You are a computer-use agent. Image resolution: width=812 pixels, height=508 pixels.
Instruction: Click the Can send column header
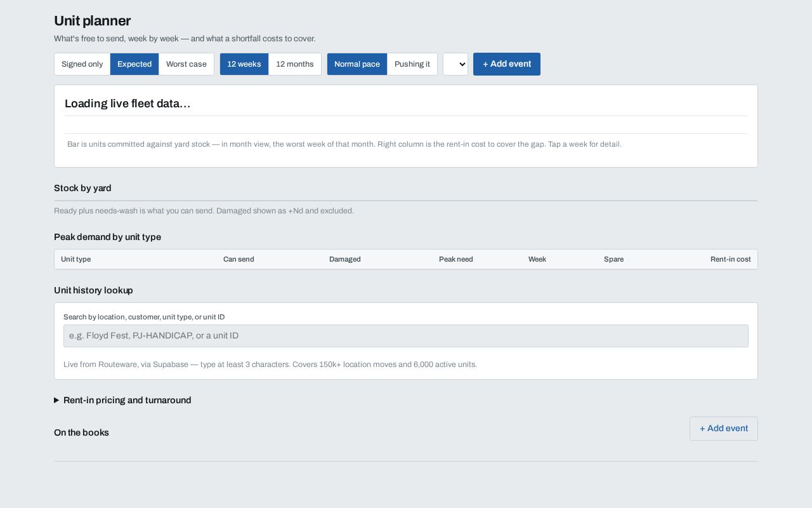[239, 259]
